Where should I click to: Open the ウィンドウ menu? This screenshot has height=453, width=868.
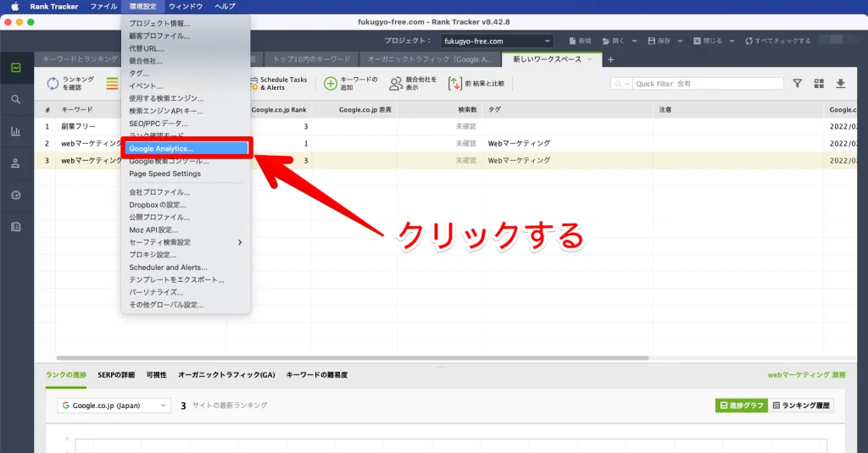pyautogui.click(x=186, y=7)
